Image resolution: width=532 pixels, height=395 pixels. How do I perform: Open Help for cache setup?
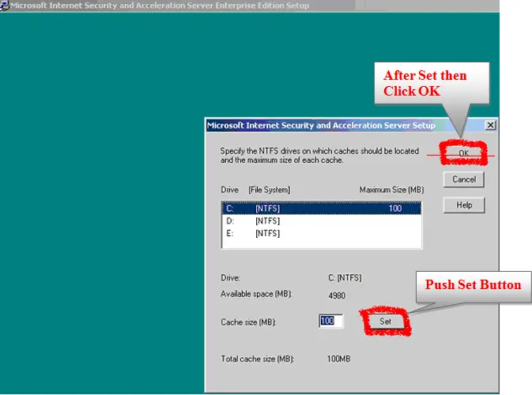(x=464, y=205)
